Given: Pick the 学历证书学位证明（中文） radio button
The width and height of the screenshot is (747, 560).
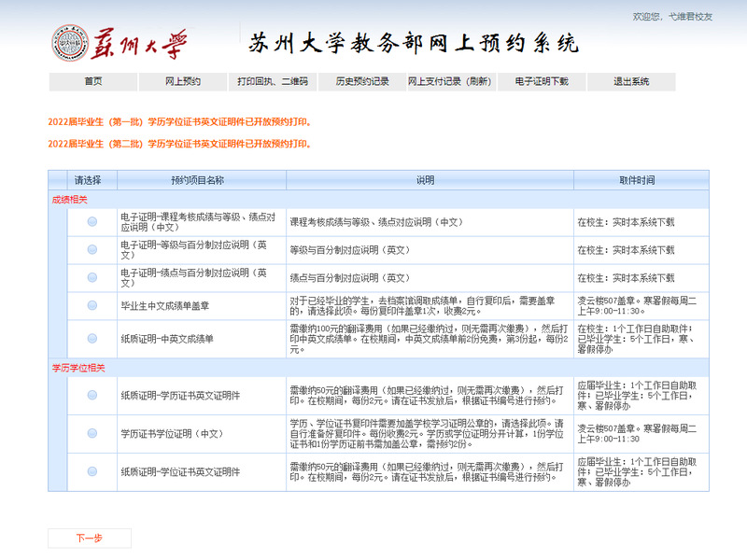Looking at the screenshot, I should tap(92, 434).
